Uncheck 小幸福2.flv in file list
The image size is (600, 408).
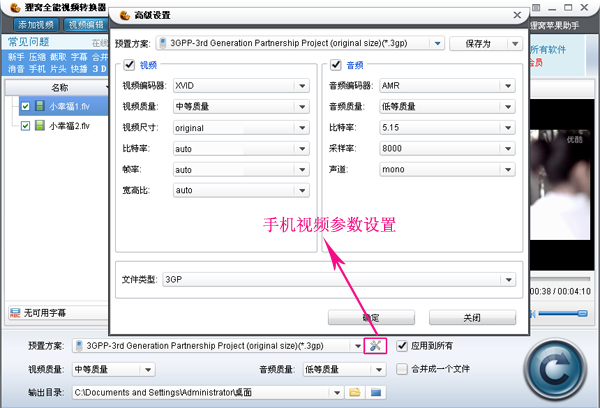pyautogui.click(x=25, y=126)
